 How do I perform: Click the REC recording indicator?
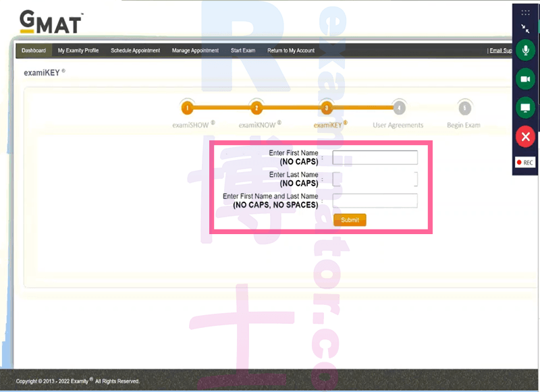pyautogui.click(x=525, y=163)
